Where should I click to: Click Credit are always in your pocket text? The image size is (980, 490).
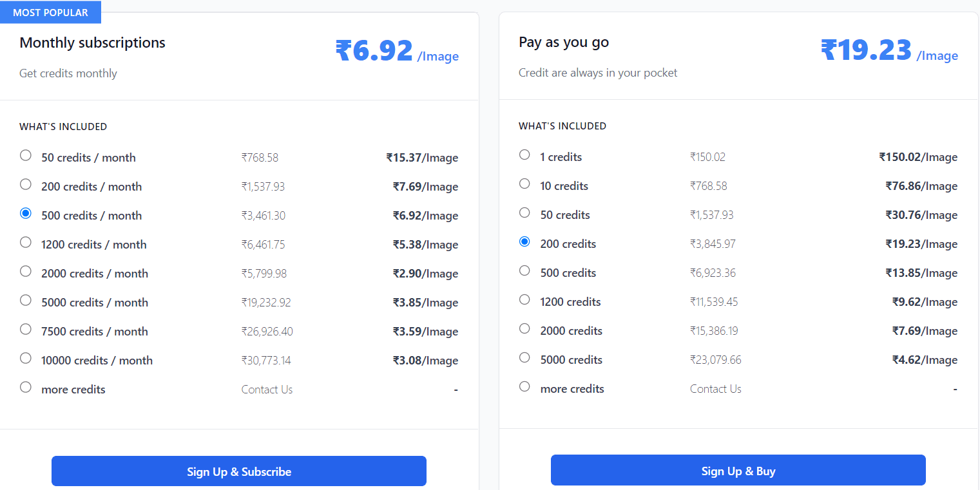[598, 73]
